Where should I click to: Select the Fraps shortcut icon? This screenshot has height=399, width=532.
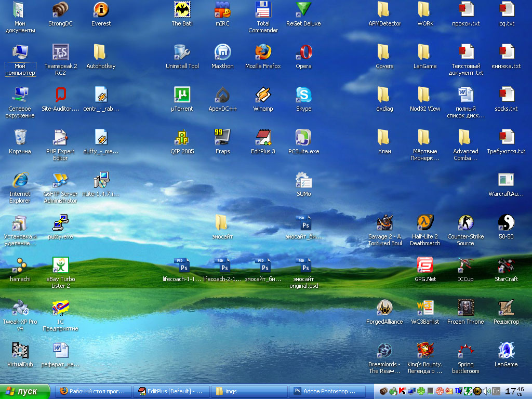[222, 138]
